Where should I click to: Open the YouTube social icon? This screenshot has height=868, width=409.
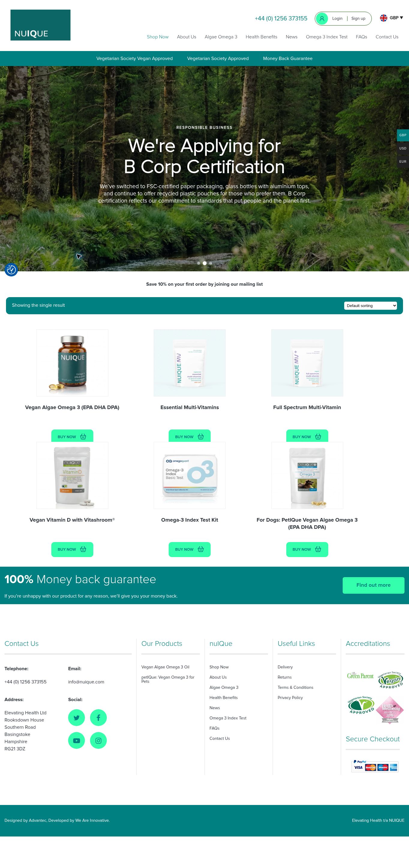[x=77, y=740]
